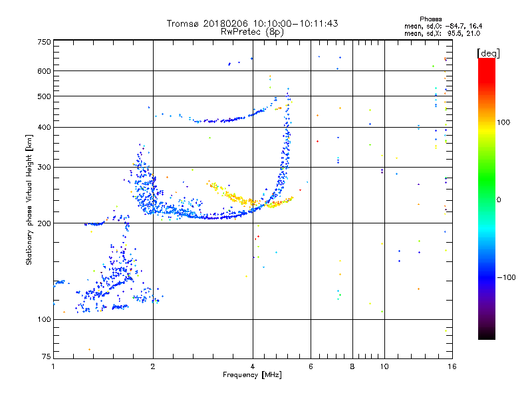The image size is (532, 399).
Task: Click the x-axis tick label '6'
Action: pyautogui.click(x=311, y=366)
